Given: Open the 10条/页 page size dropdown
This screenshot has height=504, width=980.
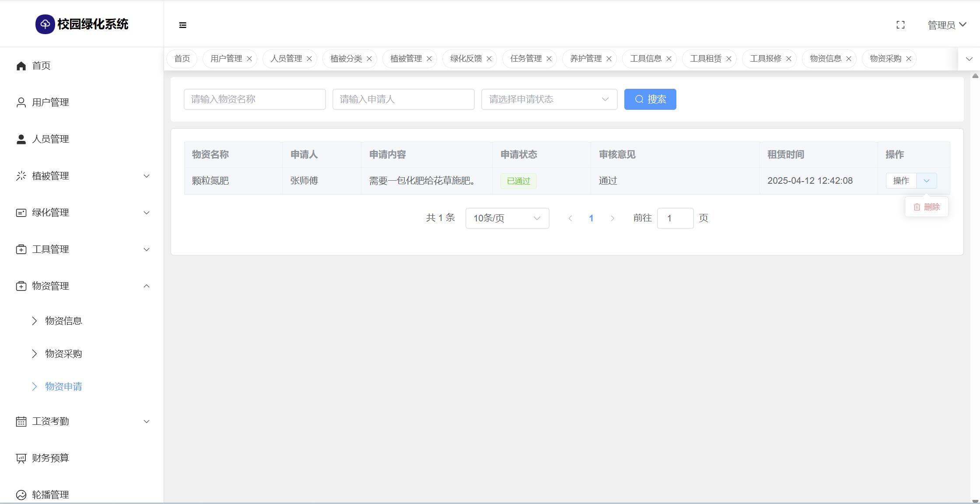Looking at the screenshot, I should (507, 218).
